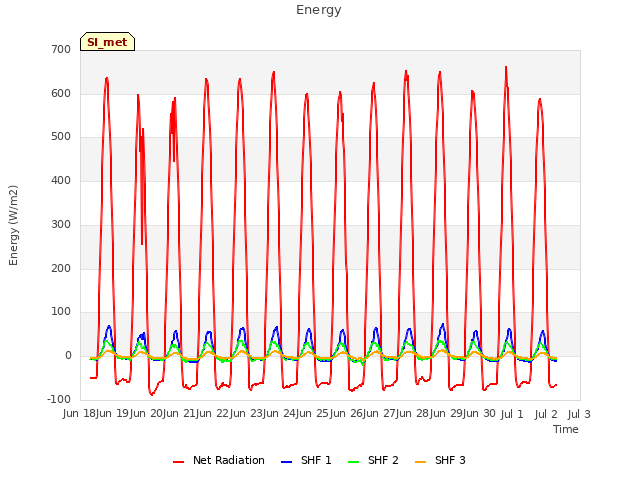The width and height of the screenshot is (640, 480).
Task: Toggle the Net Radiation legend entry
Action: [x=219, y=460]
